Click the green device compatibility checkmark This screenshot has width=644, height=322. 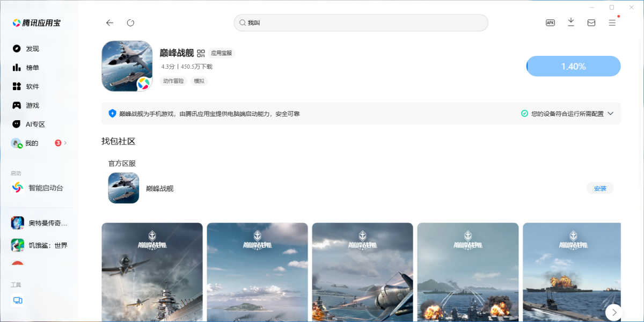tap(524, 113)
